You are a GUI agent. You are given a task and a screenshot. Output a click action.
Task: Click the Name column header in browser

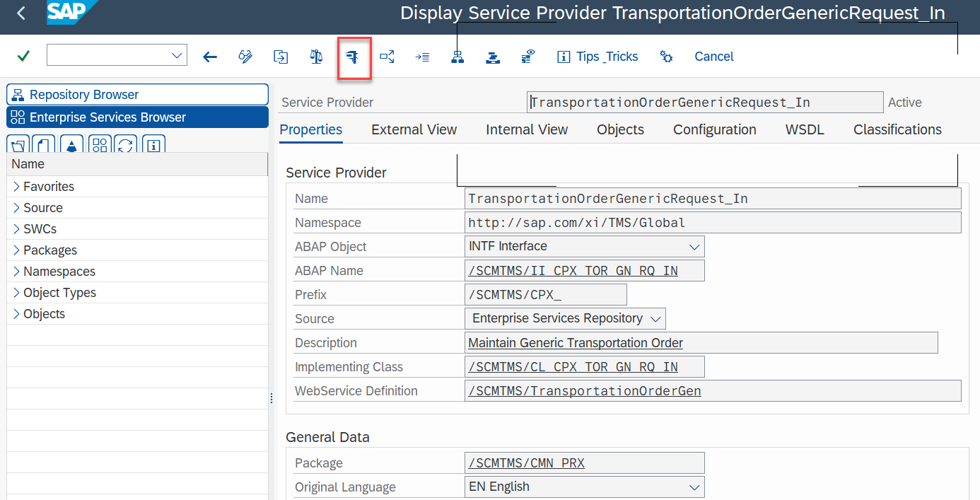pyautogui.click(x=137, y=164)
